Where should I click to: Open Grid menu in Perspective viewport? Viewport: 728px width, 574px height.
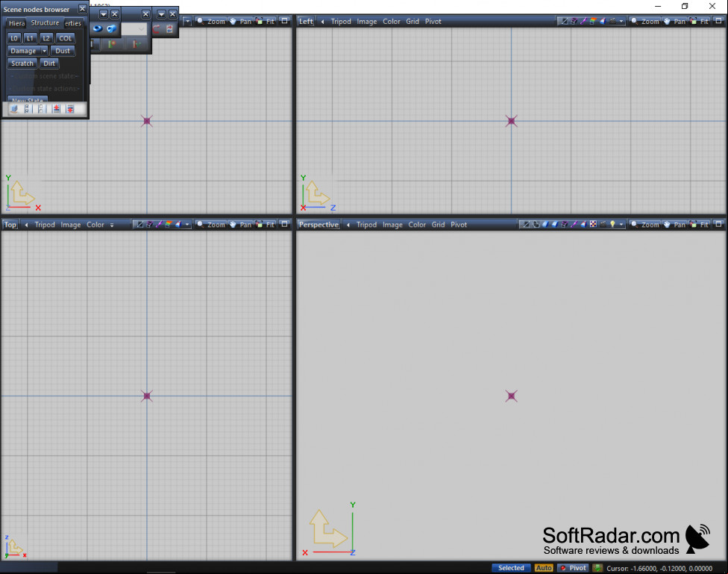tap(438, 225)
